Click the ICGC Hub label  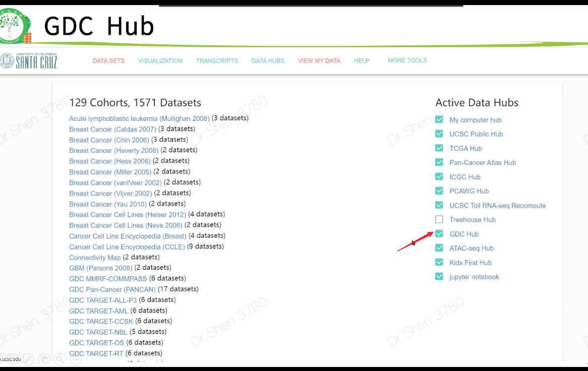(465, 177)
